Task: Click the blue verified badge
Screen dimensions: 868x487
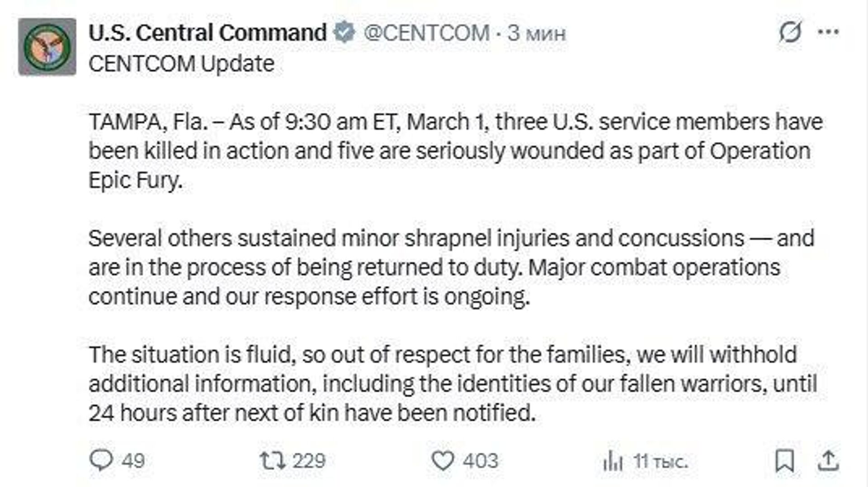Action: coord(344,33)
